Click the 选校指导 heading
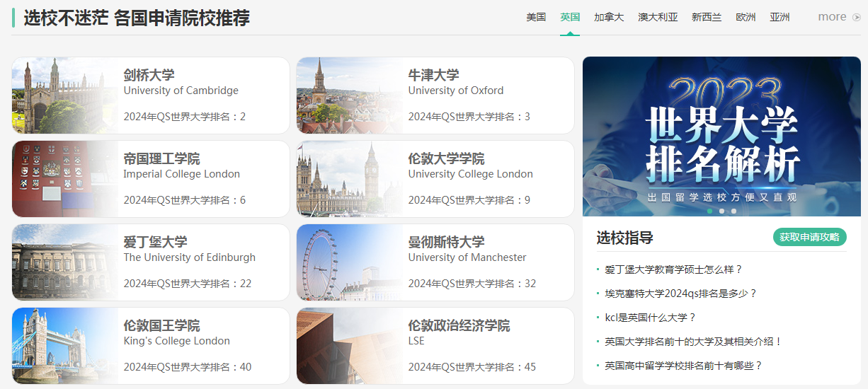The image size is (868, 389). [x=624, y=238]
